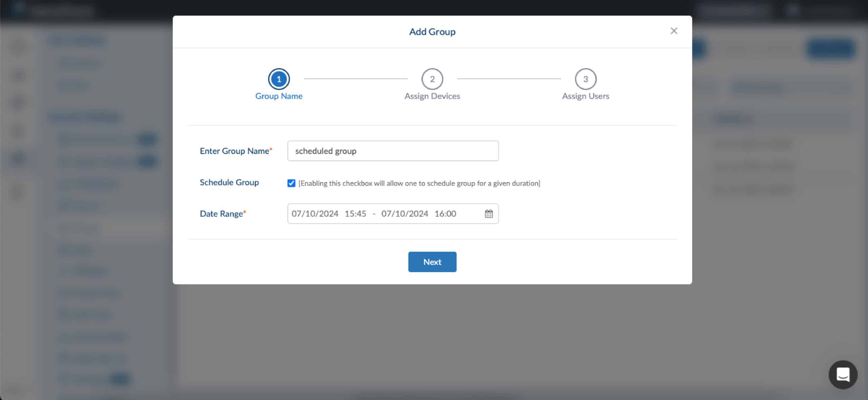Click the Assign Devices step label
This screenshot has width=868, height=400.
(432, 96)
